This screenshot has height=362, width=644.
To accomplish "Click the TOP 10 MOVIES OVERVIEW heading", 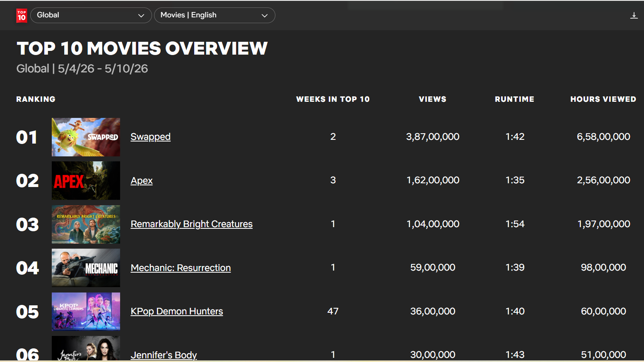I will 142,48.
